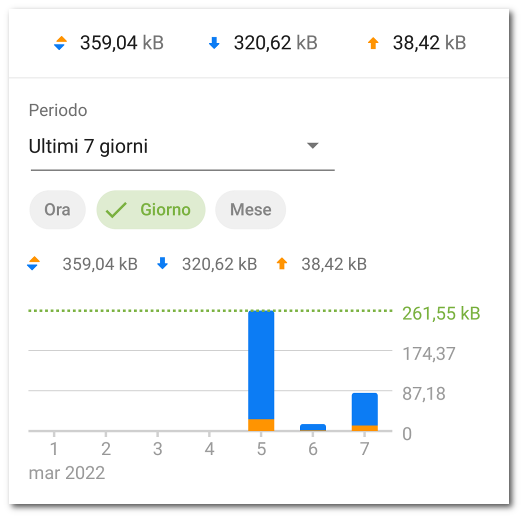524x519 pixels.
Task: Click the combined traffic icon beside 359,04 kB header
Action: coord(60,43)
